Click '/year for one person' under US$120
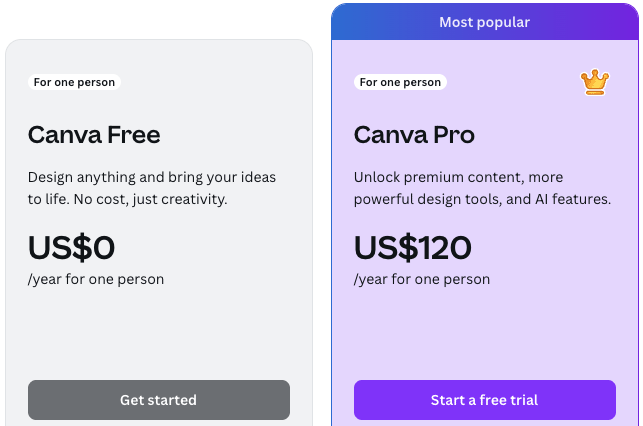Image resolution: width=643 pixels, height=426 pixels. [x=422, y=279]
